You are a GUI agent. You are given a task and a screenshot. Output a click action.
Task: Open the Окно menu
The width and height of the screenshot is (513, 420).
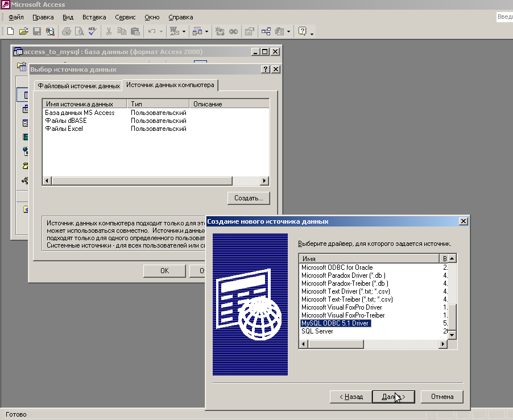152,17
